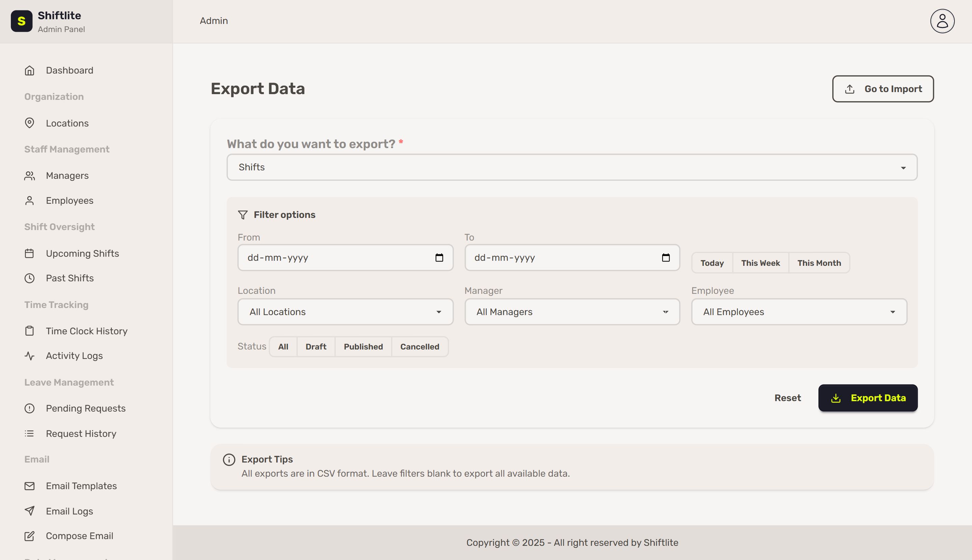The height and width of the screenshot is (560, 972).
Task: Open calendar picker in From date field
Action: pyautogui.click(x=439, y=258)
